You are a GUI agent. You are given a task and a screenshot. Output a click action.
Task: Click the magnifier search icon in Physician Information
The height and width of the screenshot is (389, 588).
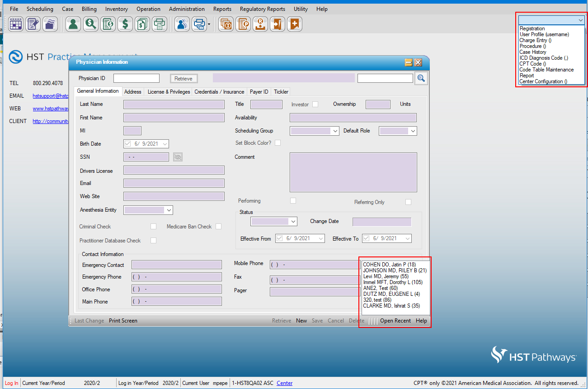pos(421,79)
